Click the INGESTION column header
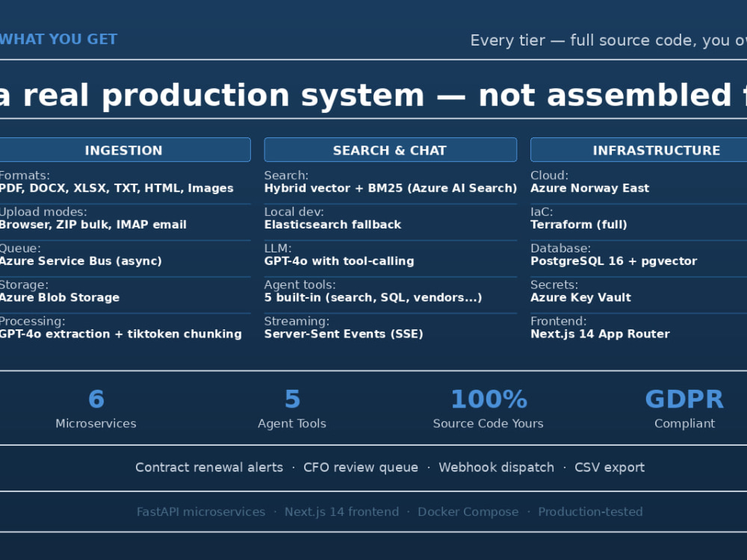The height and width of the screenshot is (560, 747). point(123,150)
